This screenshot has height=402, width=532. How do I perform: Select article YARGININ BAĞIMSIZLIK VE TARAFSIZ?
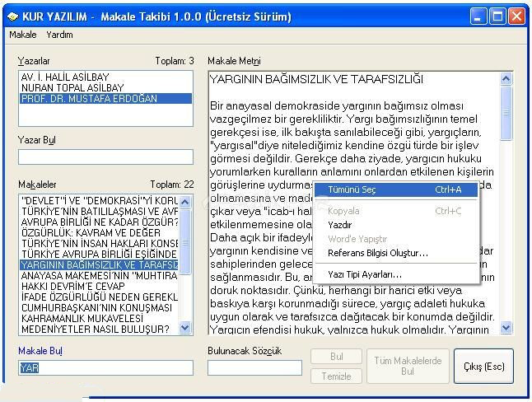point(99,264)
